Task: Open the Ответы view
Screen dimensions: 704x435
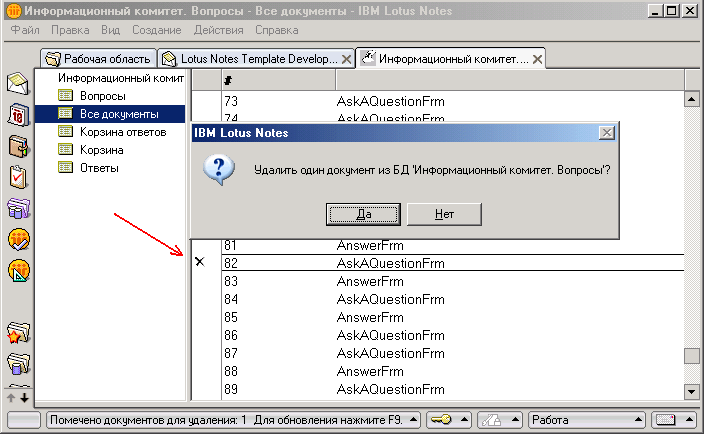Action: point(99,168)
